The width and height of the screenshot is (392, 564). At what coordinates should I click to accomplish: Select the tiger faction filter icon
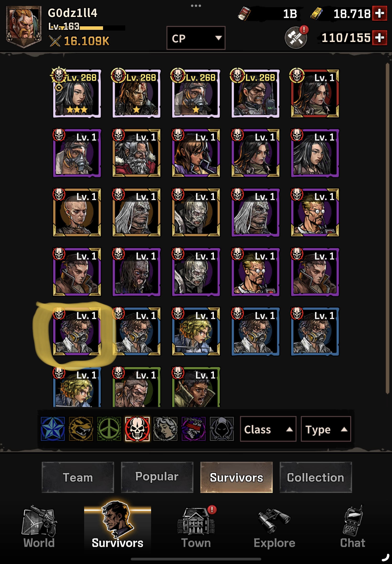81,429
